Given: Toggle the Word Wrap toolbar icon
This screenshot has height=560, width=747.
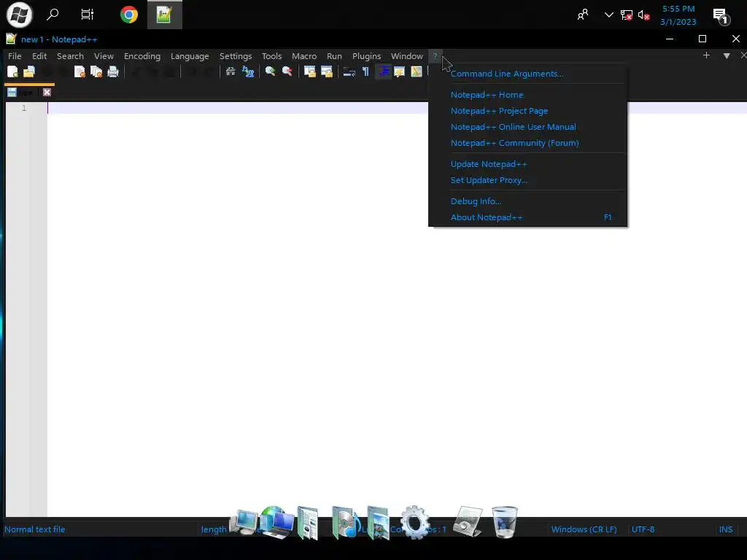Looking at the screenshot, I should pyautogui.click(x=349, y=72).
